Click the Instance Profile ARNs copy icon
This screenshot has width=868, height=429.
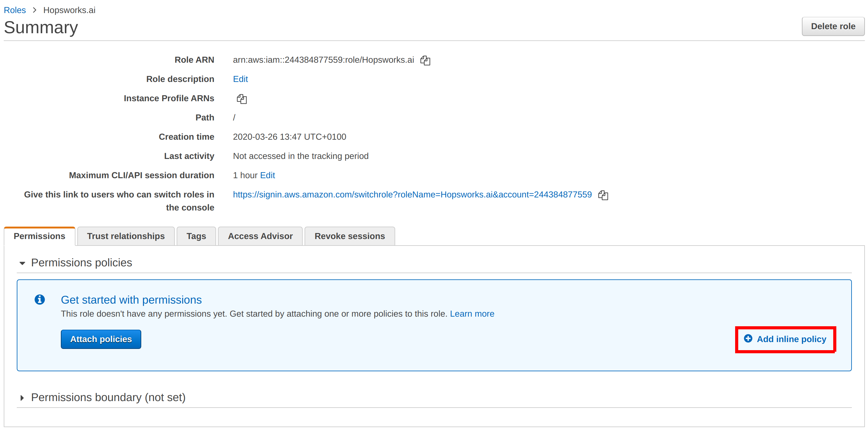[x=242, y=99]
